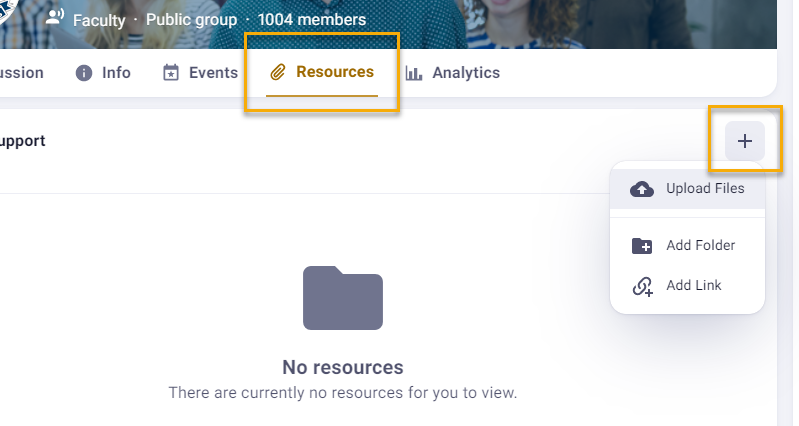799x426 pixels.
Task: Switch to the Resources tab label
Action: (334, 72)
